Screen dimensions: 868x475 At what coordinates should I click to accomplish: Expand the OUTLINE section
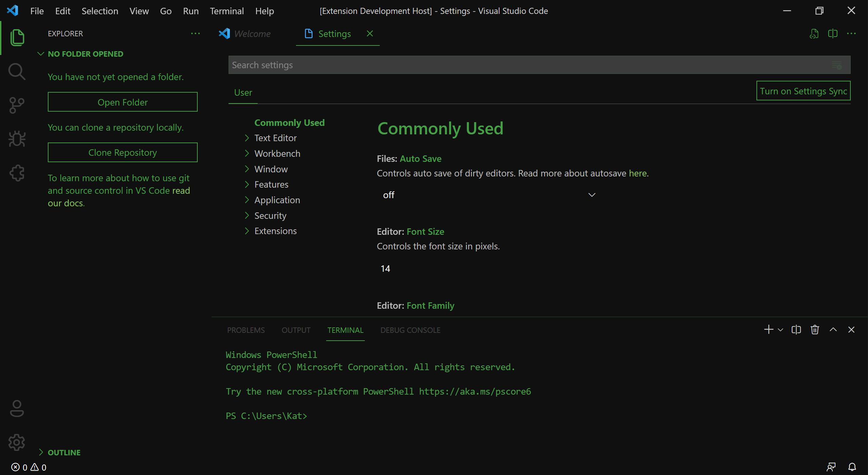coord(64,452)
